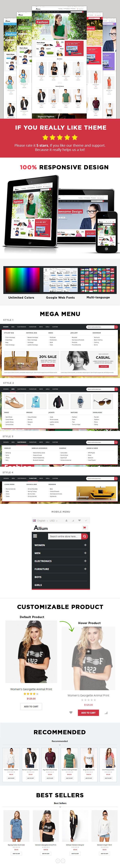Click the quick view eye icon on hover product
The image size is (120, 868).
[88, 651]
